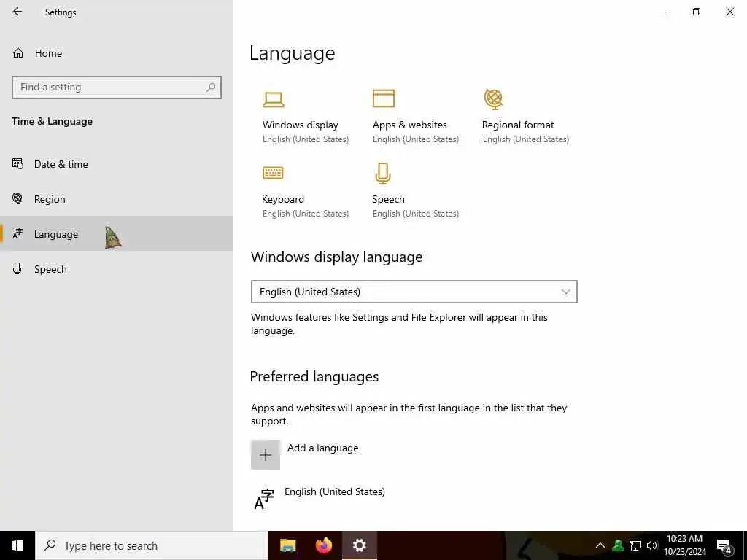Open the Windows display language dropdown
This screenshot has width=747, height=560.
click(414, 292)
